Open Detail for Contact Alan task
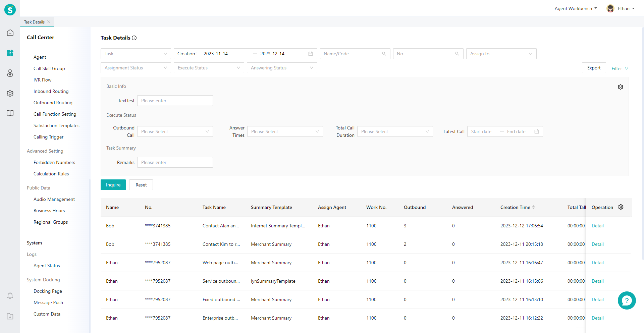This screenshot has width=644, height=333. 597,226
